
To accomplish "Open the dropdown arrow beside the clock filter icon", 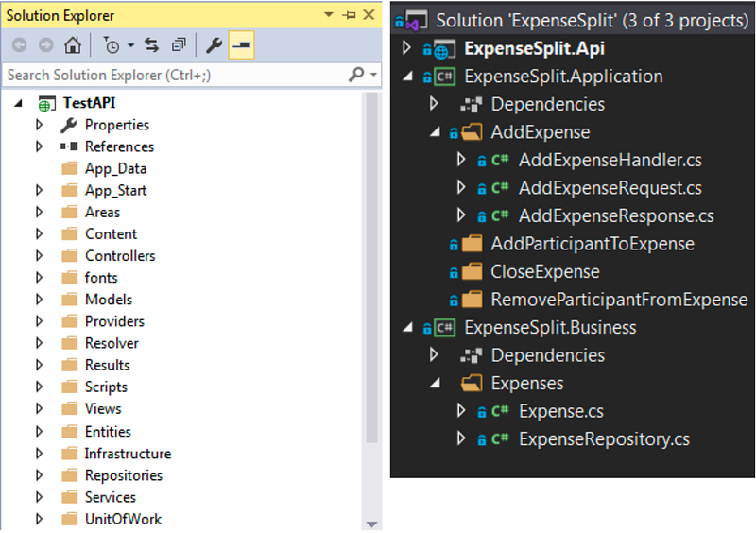I will [x=131, y=45].
